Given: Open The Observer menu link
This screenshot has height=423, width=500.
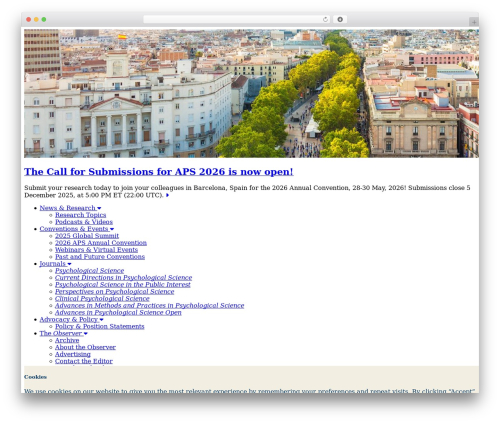Looking at the screenshot, I should click(61, 334).
